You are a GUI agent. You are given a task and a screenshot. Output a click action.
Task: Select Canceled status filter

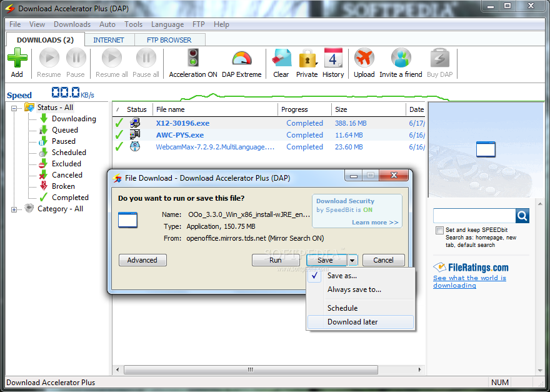67,175
